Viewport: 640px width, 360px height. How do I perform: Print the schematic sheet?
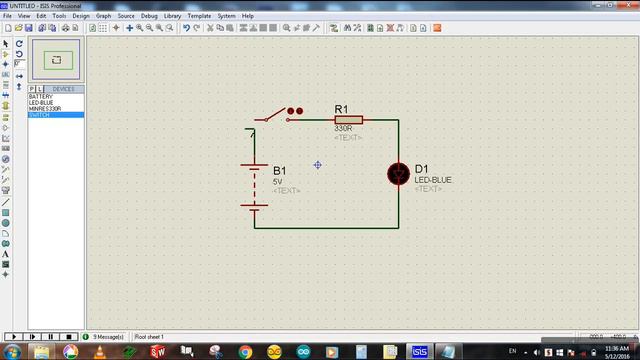pyautogui.click(x=65, y=28)
